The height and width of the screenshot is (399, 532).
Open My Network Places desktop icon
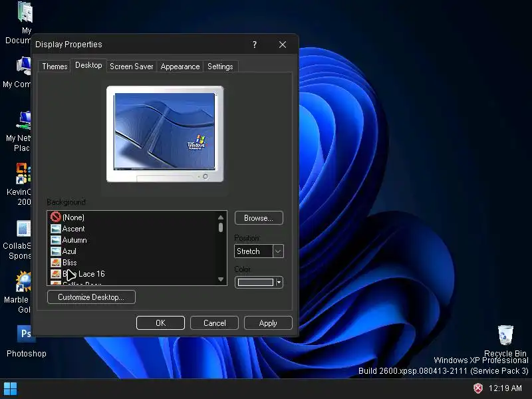(x=25, y=120)
